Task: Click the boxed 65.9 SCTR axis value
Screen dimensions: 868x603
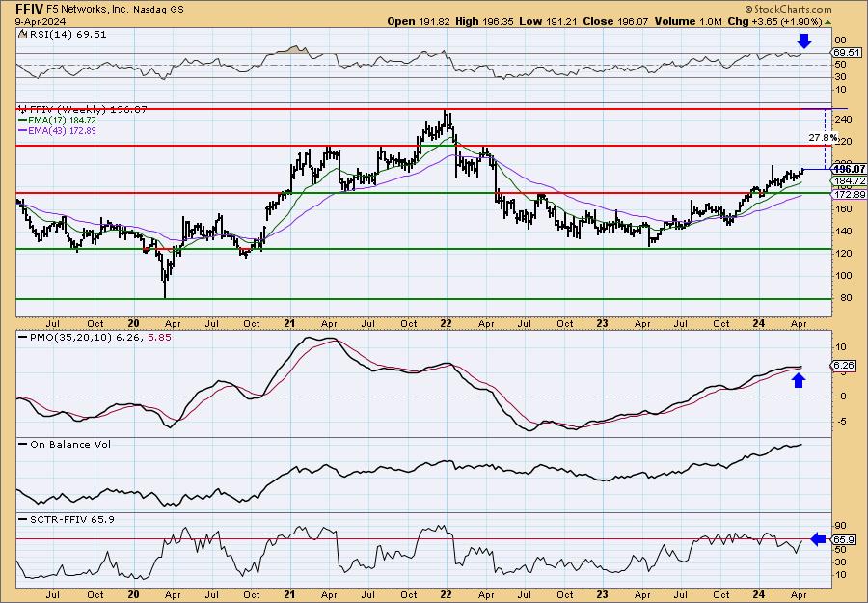Action: pos(846,539)
